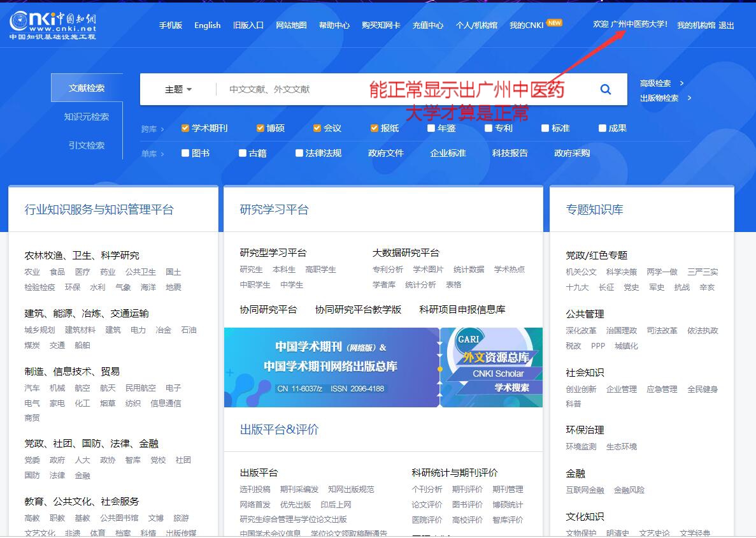Open 科技报告 database
The height and width of the screenshot is (538, 756).
tap(510, 153)
